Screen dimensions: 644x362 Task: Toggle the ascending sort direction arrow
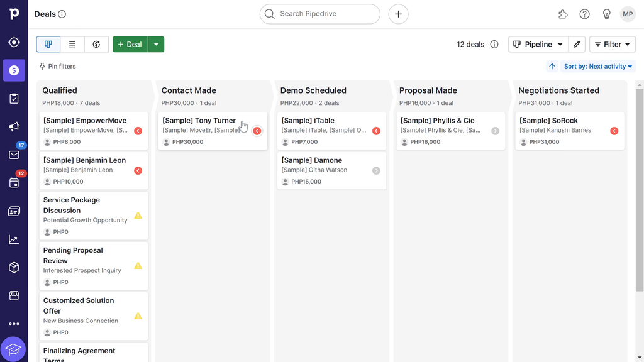[x=552, y=67]
